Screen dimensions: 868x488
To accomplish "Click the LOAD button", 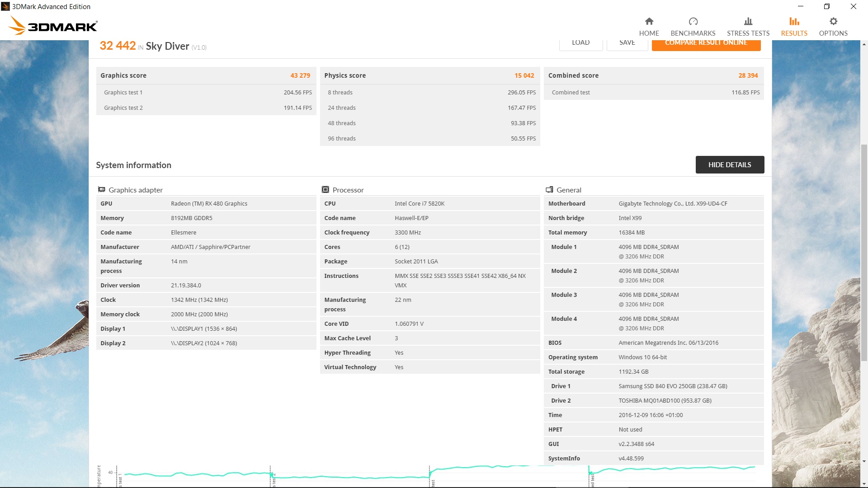I will coord(581,45).
